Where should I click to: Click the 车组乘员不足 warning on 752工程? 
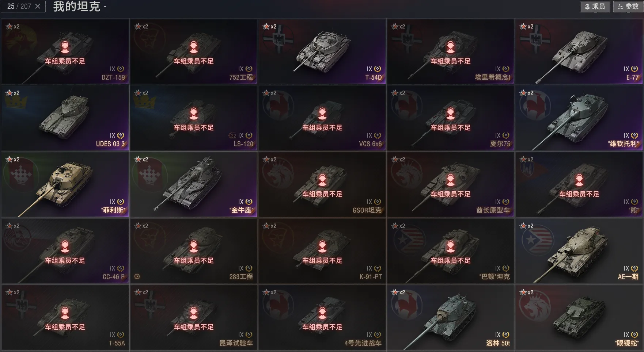click(x=194, y=61)
